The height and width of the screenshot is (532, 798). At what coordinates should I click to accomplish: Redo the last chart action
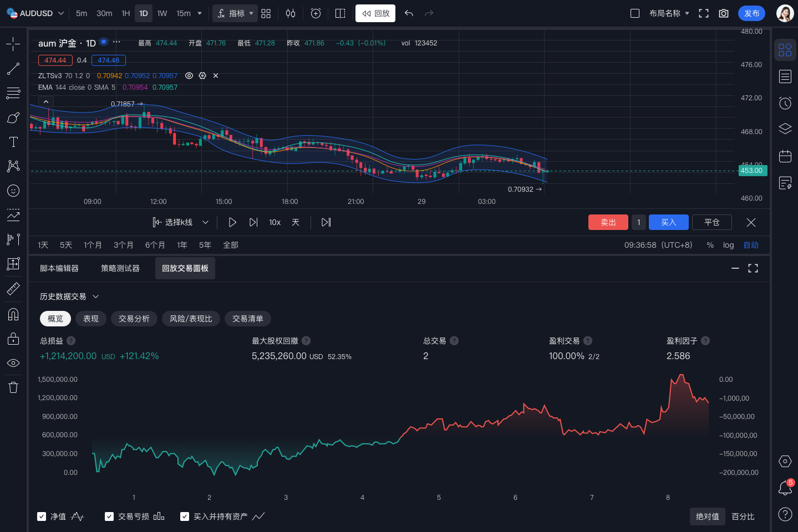click(x=429, y=13)
